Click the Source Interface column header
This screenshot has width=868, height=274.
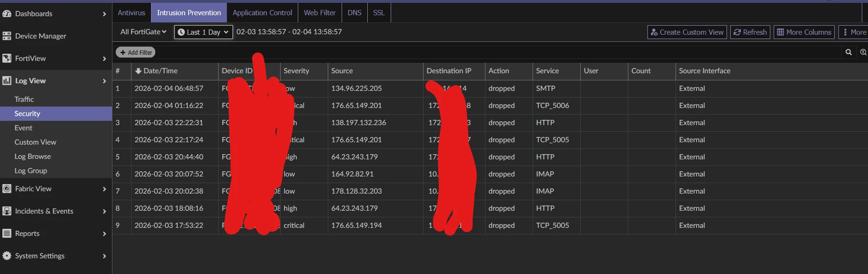point(705,71)
